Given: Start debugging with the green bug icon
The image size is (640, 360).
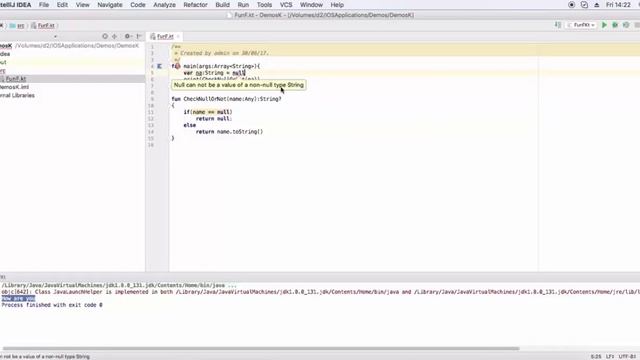Looking at the screenshot, I should [x=615, y=25].
